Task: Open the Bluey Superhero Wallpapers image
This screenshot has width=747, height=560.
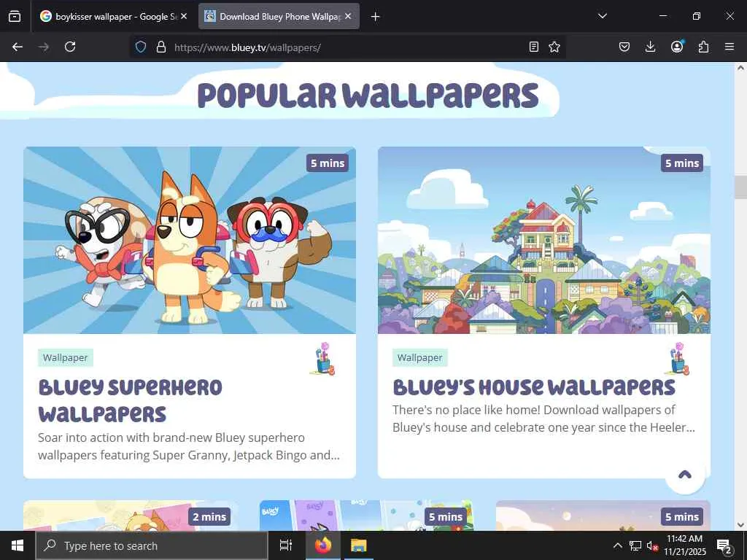Action: pyautogui.click(x=190, y=241)
